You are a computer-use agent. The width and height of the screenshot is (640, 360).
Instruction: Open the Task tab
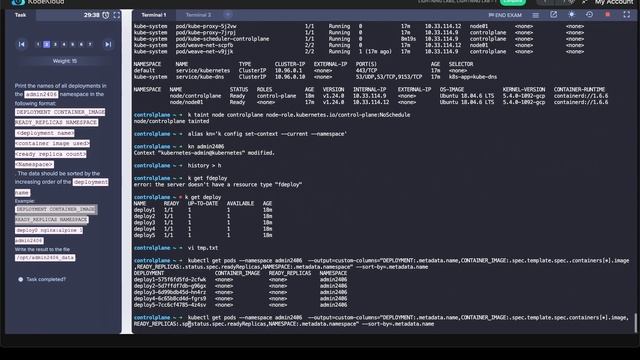click(20, 15)
